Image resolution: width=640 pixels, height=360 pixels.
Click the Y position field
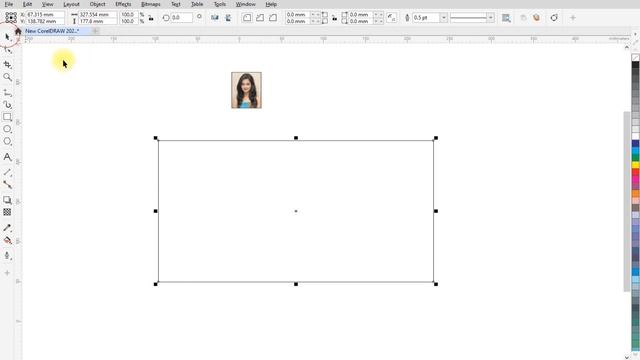click(x=45, y=21)
